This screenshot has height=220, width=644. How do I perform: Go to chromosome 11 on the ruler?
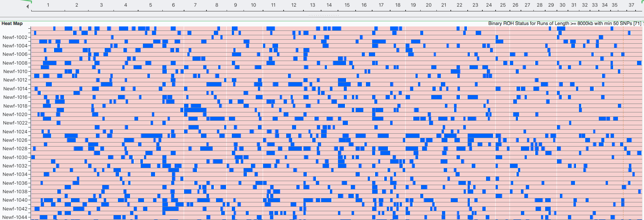(x=273, y=5)
